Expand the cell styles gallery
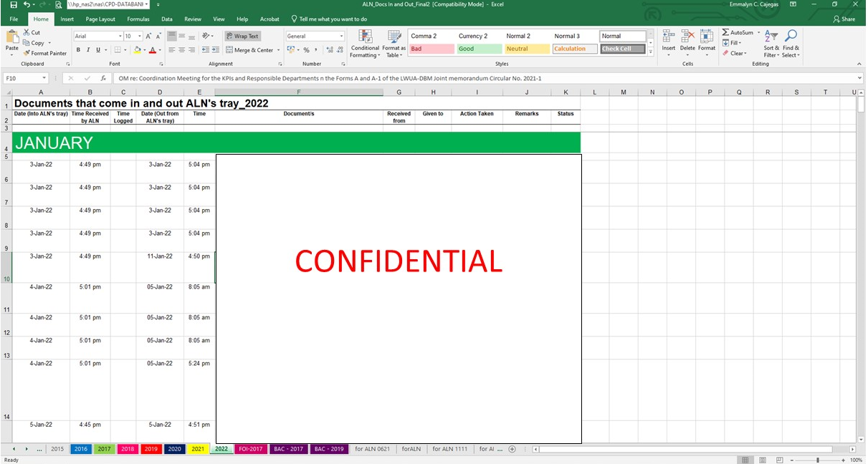 coord(650,52)
